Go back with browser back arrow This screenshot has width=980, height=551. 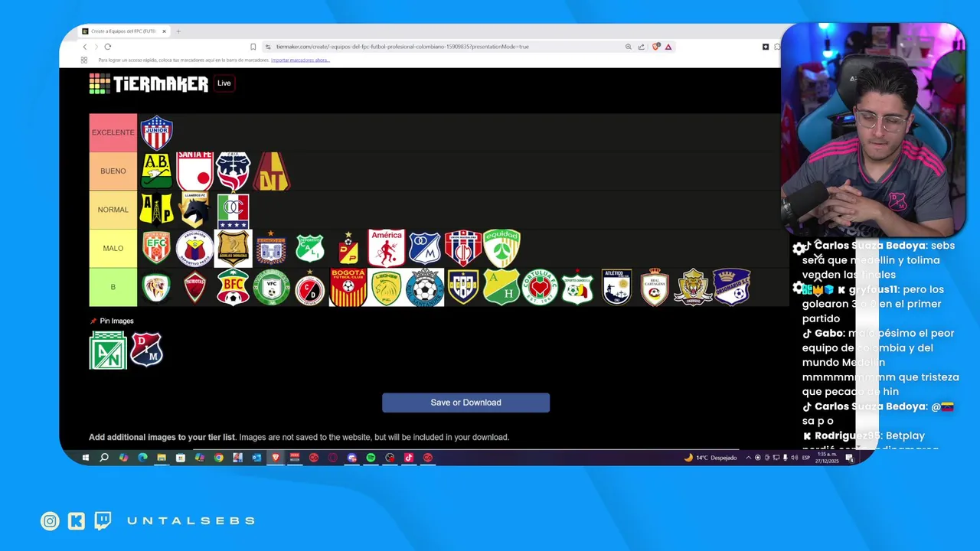point(85,47)
